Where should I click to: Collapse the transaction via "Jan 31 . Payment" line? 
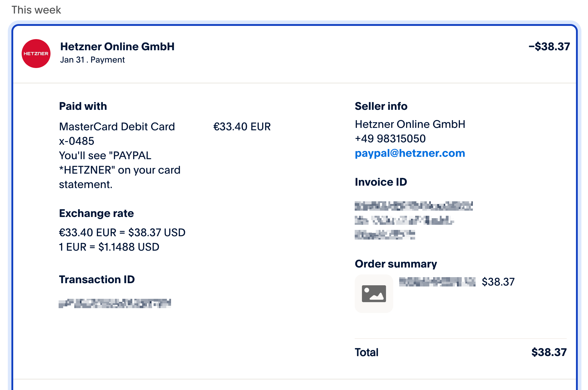(x=92, y=60)
